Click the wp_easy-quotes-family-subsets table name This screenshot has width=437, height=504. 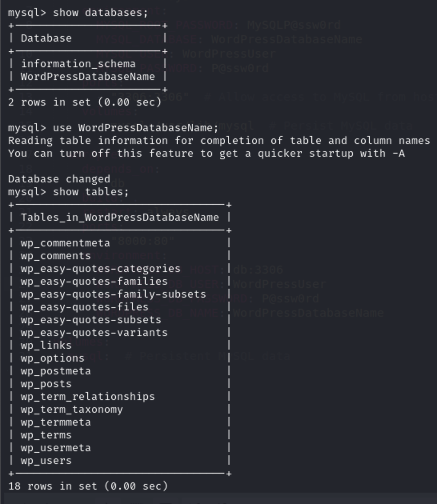tap(113, 294)
